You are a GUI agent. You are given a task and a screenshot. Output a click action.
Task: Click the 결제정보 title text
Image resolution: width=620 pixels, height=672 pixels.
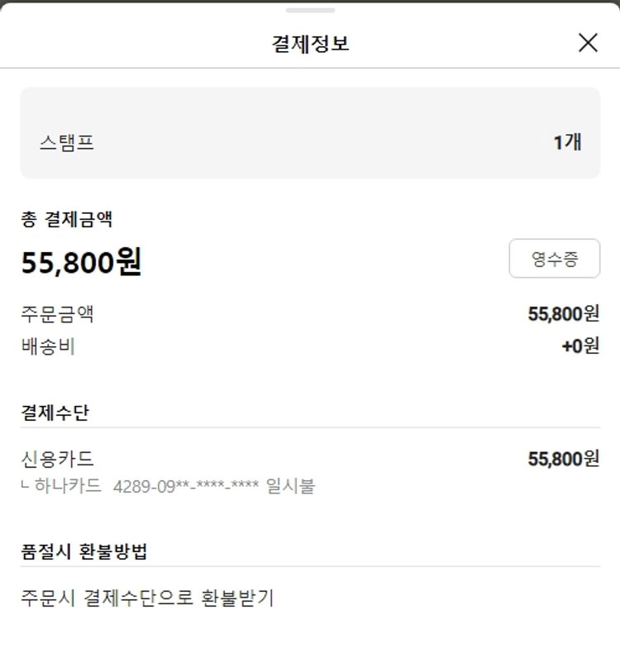pyautogui.click(x=310, y=44)
